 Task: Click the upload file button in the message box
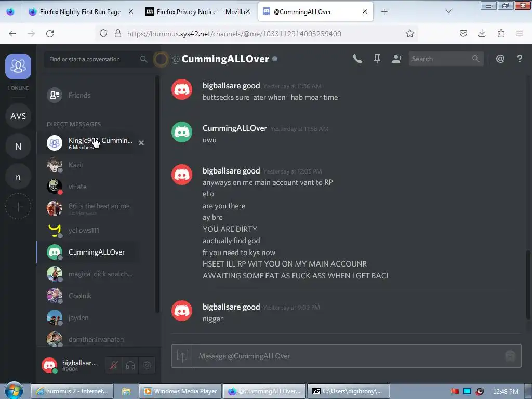(x=182, y=356)
